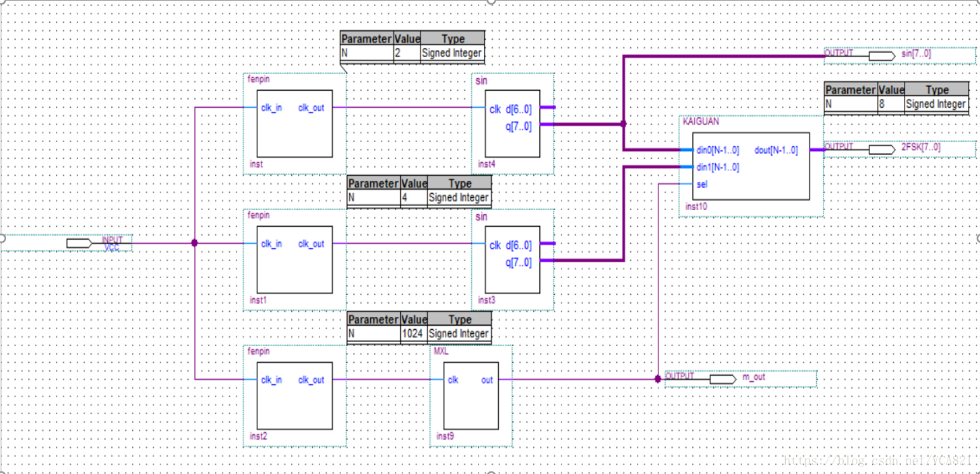This screenshot has width=980, height=474.
Task: Click the 'Parameter' header of the N=8 table
Action: (x=851, y=90)
